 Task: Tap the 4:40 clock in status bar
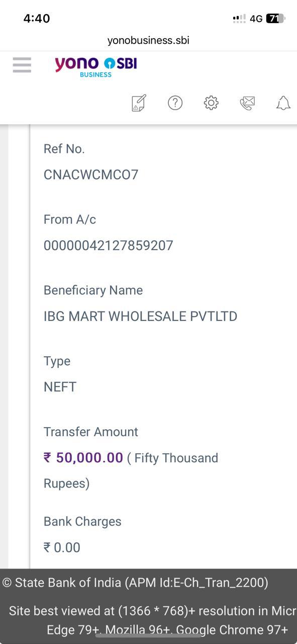37,19
